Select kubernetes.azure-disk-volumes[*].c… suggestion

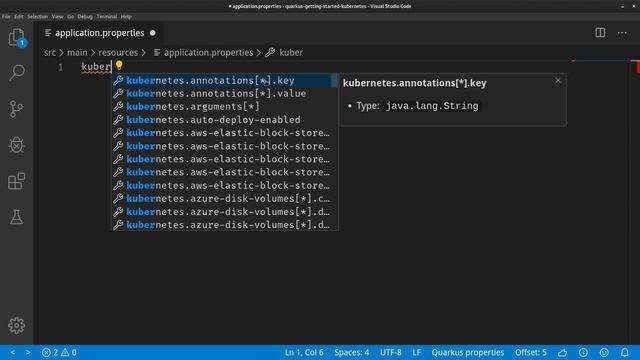tap(222, 198)
